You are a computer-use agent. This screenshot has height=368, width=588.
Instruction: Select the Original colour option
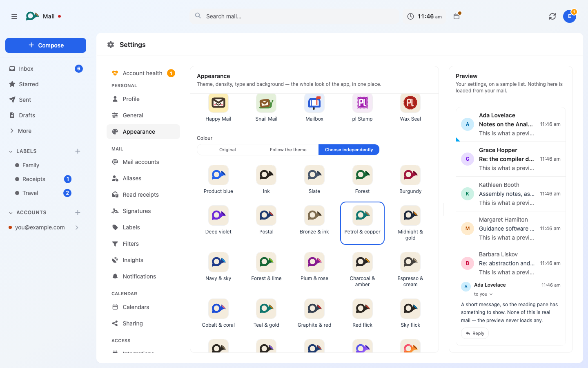tap(227, 150)
